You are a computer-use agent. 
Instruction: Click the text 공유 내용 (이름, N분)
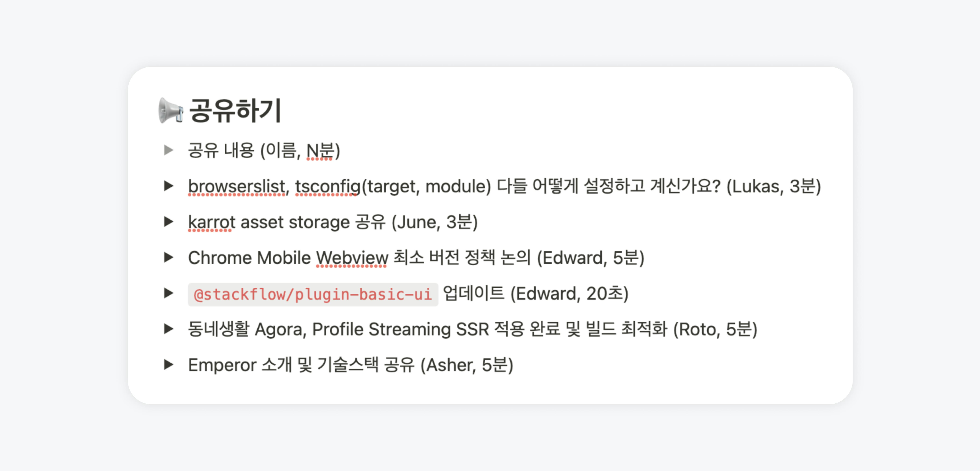264,150
